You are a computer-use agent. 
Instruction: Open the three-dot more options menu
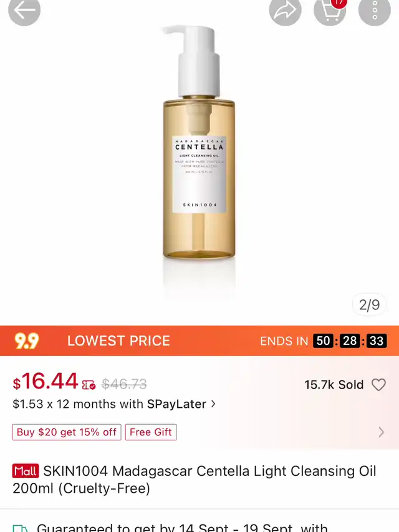point(375,10)
